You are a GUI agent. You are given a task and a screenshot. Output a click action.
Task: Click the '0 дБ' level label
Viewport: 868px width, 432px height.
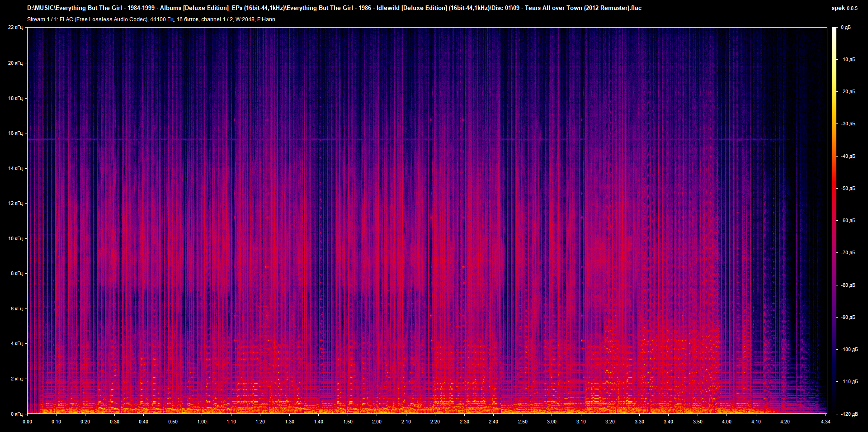(846, 28)
